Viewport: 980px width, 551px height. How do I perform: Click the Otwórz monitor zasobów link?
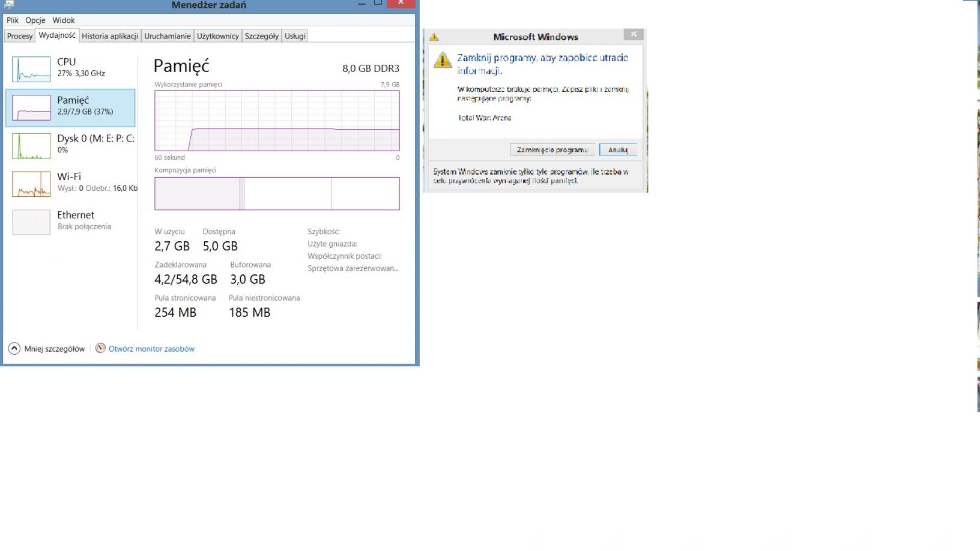tap(151, 349)
